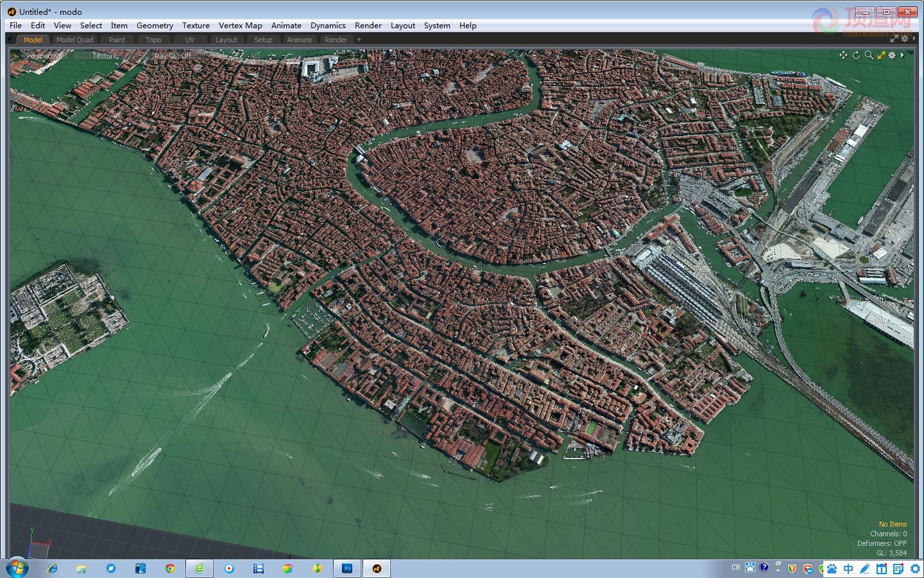Image resolution: width=924 pixels, height=578 pixels.
Task: Add a new layout tab with plus
Action: [x=359, y=40]
